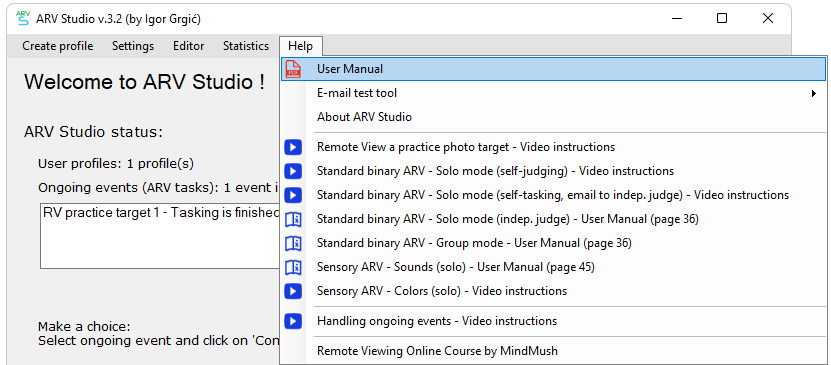The height and width of the screenshot is (365, 831).
Task: Click the play icon for self-tasking email judge video
Action: [x=293, y=195]
